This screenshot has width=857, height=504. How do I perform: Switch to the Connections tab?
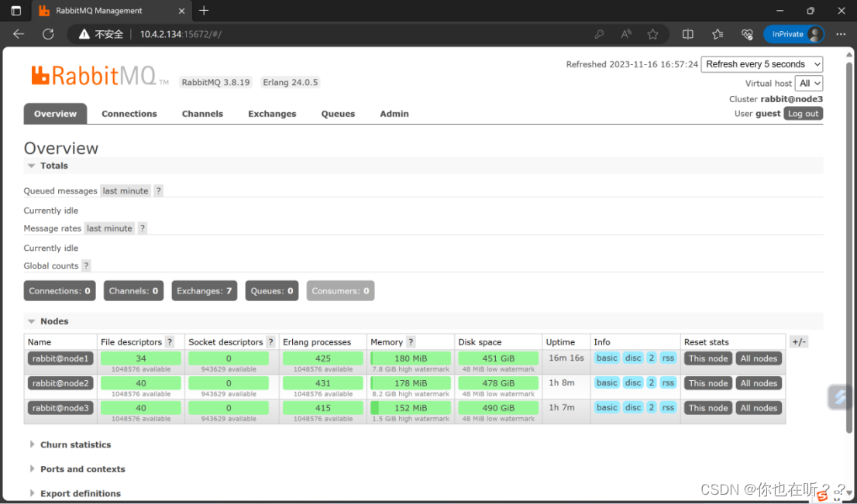tap(129, 113)
